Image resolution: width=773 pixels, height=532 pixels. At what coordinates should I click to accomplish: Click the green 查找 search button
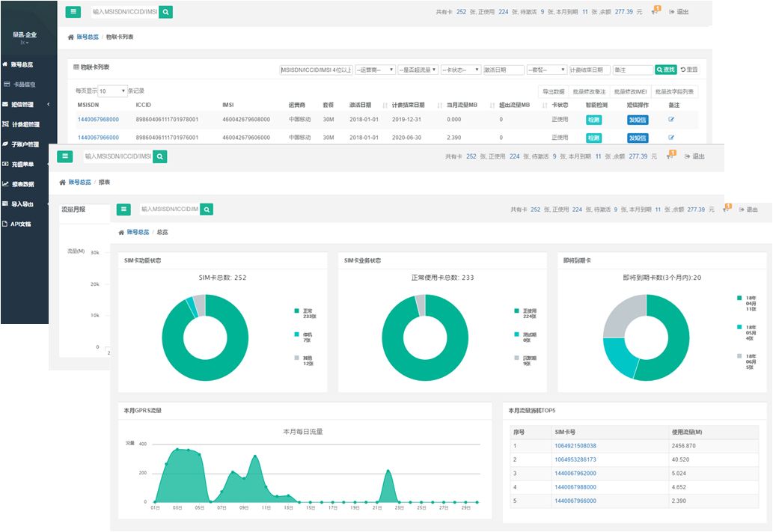665,70
